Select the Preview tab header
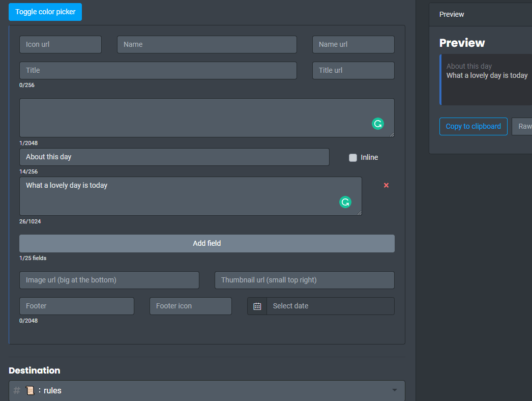This screenshot has width=532, height=401. tap(451, 14)
